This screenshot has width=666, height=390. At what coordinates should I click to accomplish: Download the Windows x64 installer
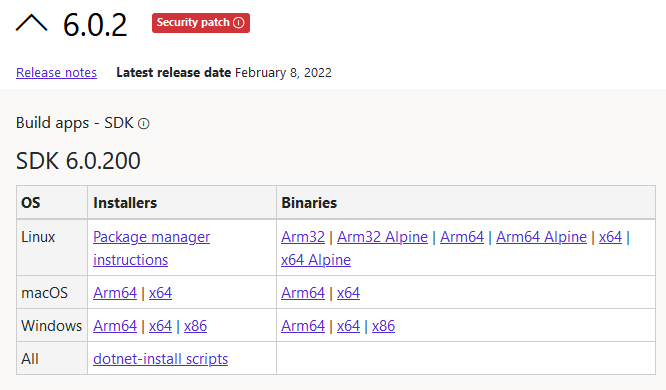[161, 326]
